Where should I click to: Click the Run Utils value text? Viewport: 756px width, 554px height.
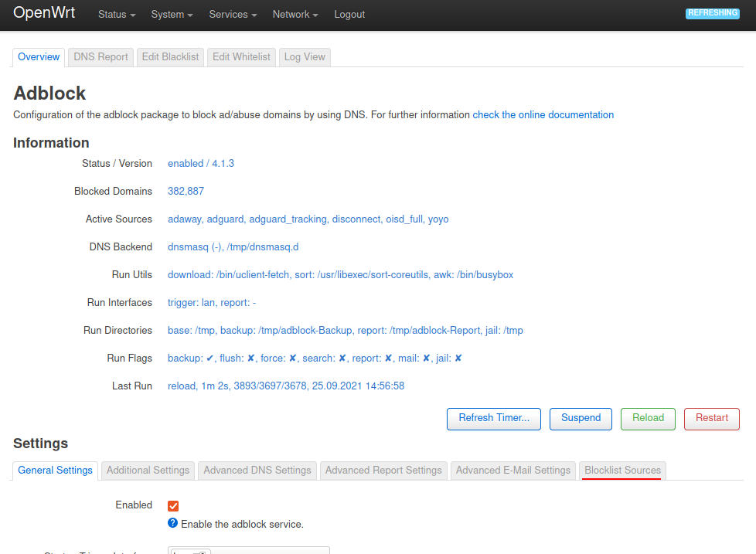[x=340, y=274]
